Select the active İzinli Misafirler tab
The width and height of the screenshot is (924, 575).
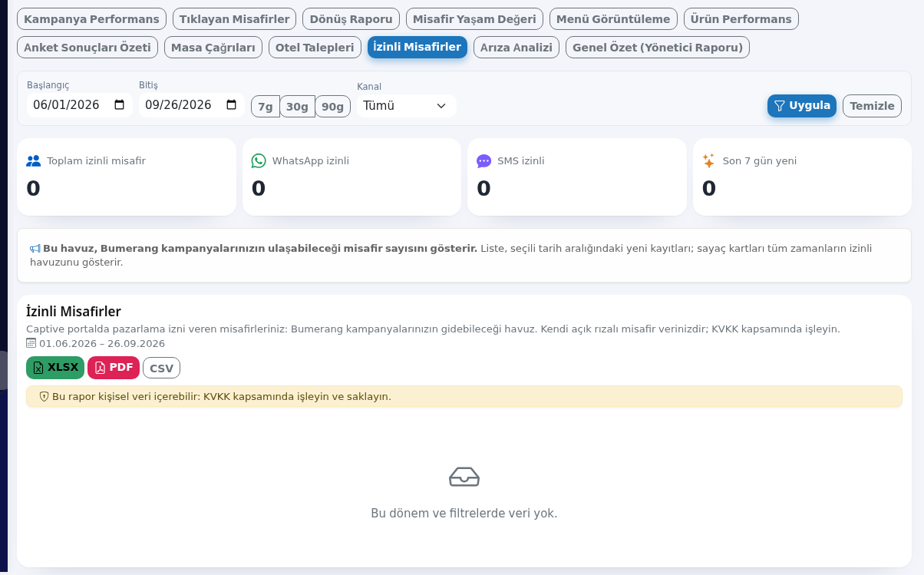417,47
